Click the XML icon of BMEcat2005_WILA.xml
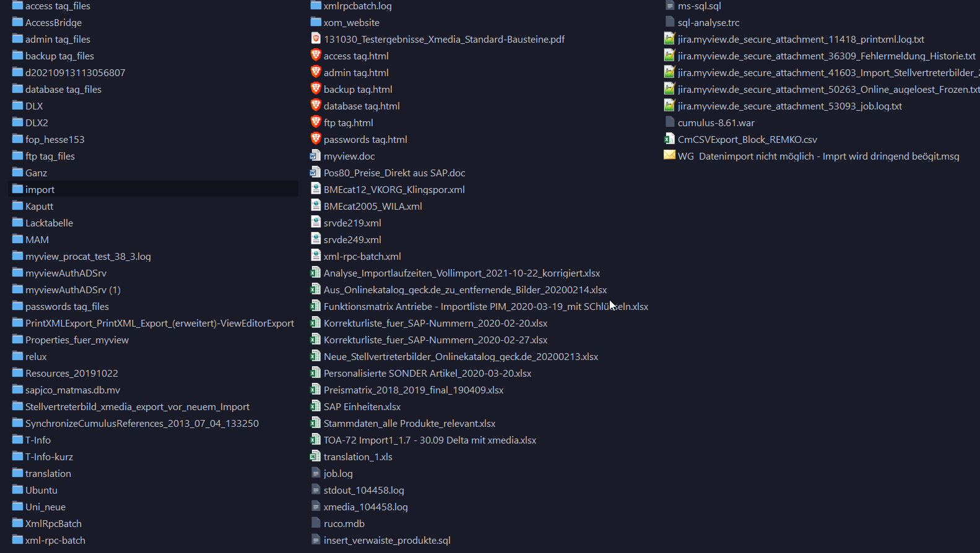980x553 pixels. point(316,206)
